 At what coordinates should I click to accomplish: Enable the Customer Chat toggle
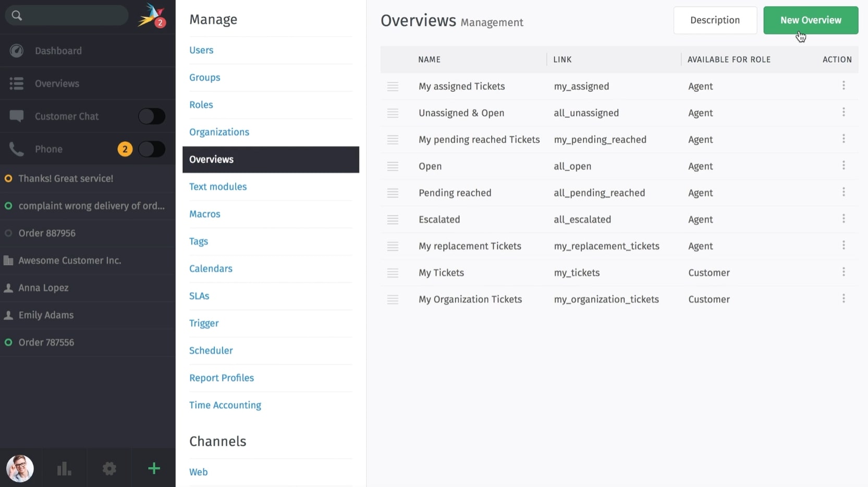152,116
